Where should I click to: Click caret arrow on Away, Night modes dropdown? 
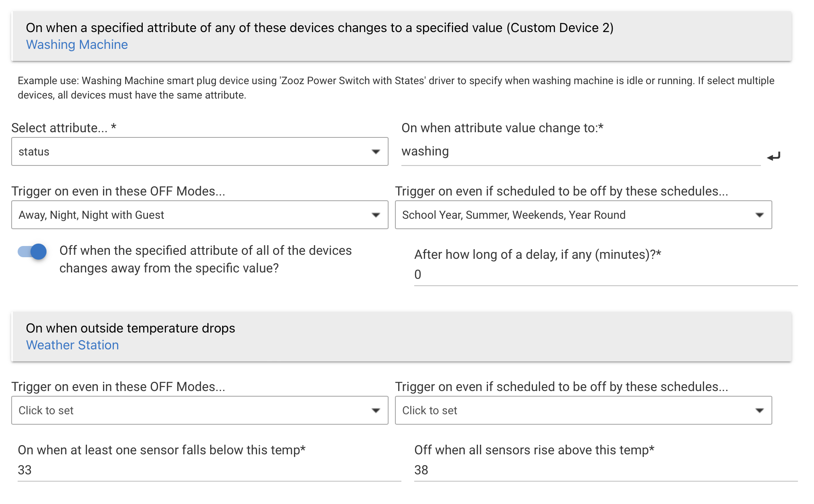pyautogui.click(x=376, y=215)
